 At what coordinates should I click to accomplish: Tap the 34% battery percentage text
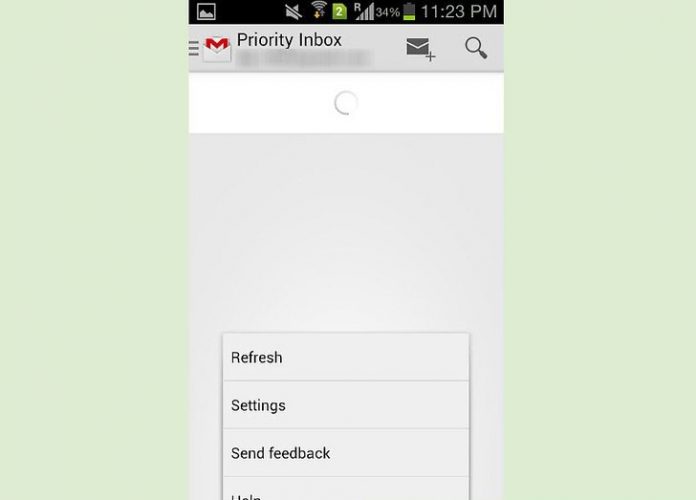pyautogui.click(x=388, y=12)
